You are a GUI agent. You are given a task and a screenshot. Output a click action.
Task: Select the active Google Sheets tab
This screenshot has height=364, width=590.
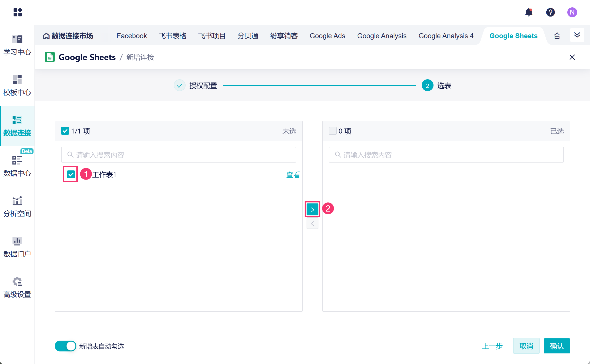tap(513, 36)
